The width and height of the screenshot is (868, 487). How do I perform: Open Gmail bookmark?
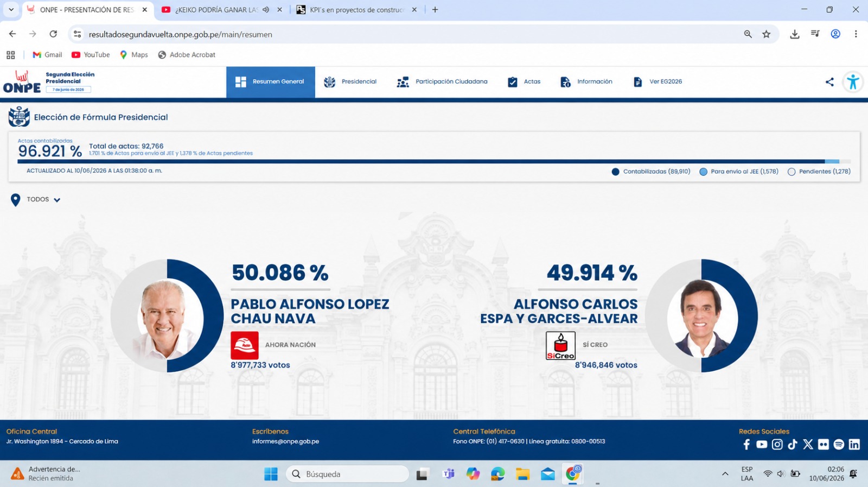pyautogui.click(x=47, y=55)
